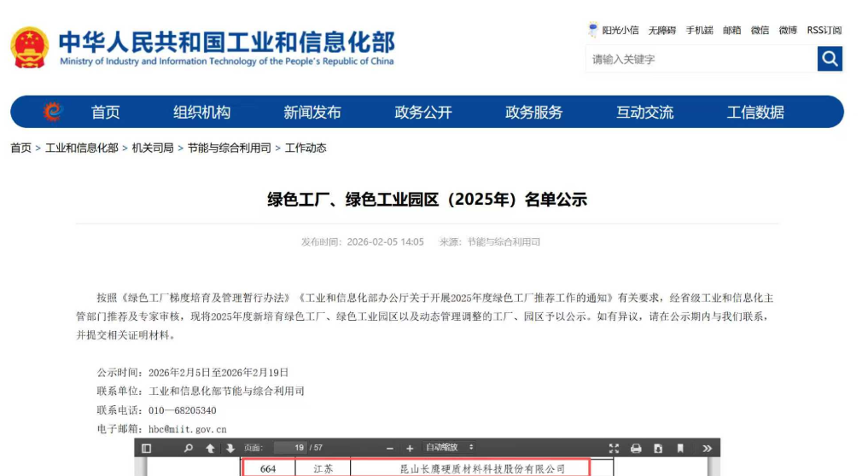Click 首页 in the breadcrumb
868x476 pixels.
point(21,148)
